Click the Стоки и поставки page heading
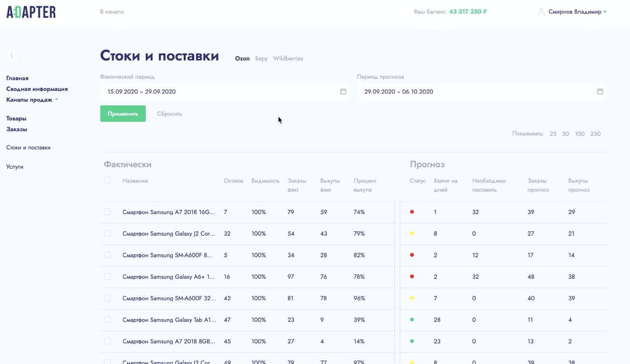 tap(159, 56)
